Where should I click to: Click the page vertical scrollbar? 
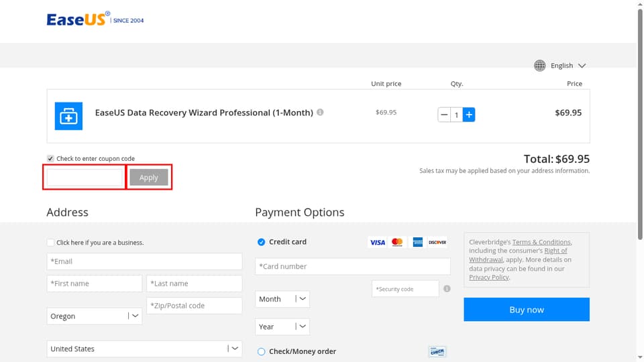point(640,123)
